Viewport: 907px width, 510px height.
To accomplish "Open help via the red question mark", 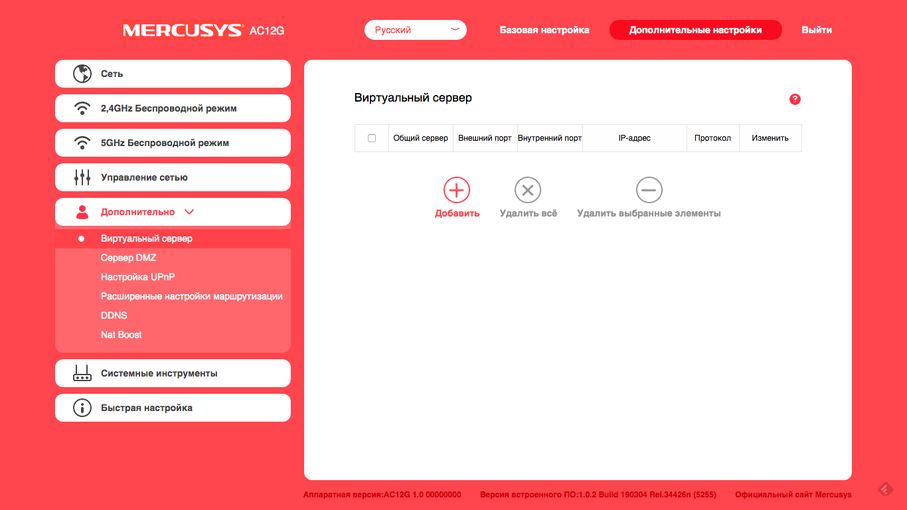I will pyautogui.click(x=795, y=99).
